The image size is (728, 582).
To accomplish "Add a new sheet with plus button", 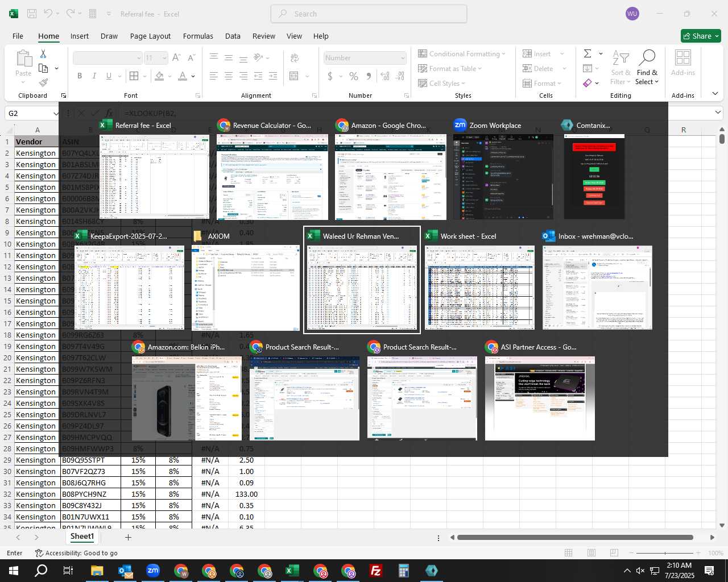I will pos(128,537).
